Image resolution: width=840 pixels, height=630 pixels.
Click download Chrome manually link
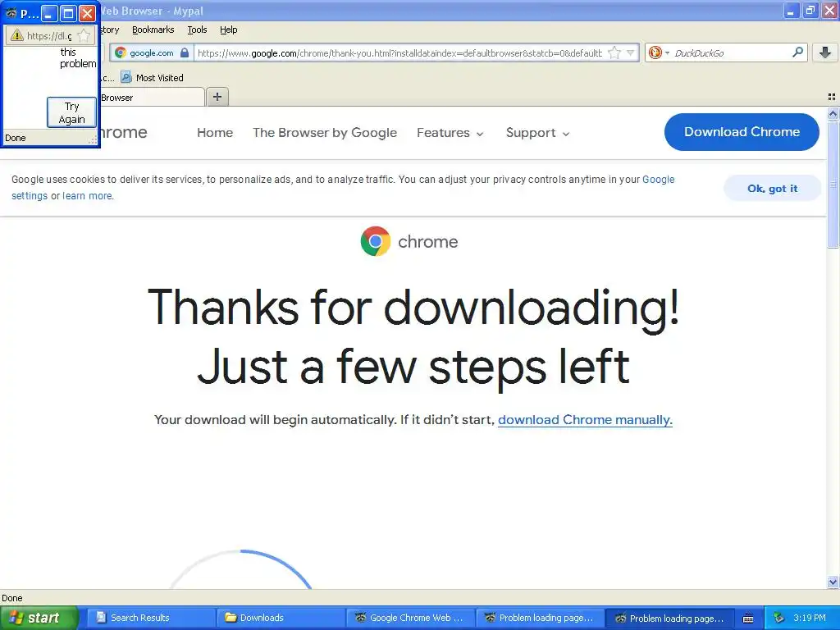pyautogui.click(x=585, y=419)
